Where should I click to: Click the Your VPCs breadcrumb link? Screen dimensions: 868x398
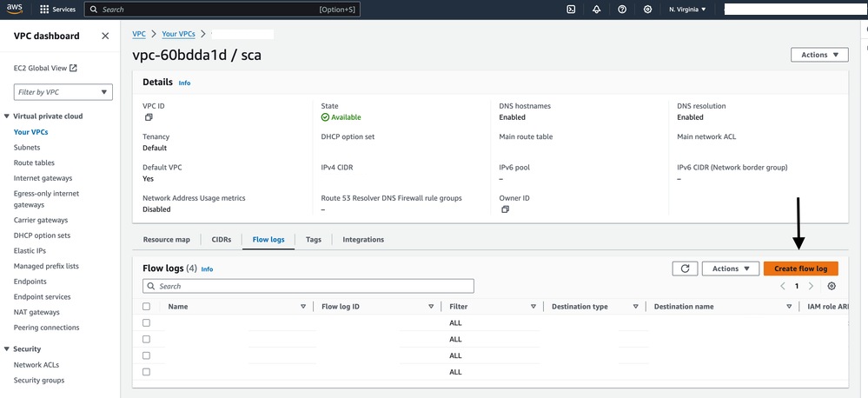click(178, 34)
